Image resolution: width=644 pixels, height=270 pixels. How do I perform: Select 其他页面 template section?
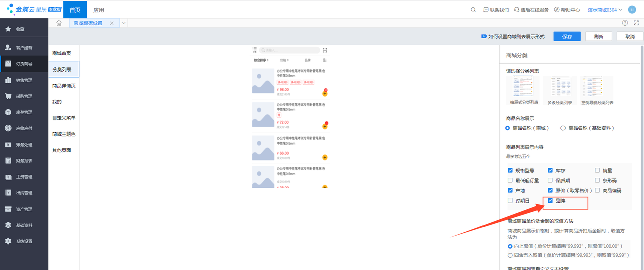point(64,150)
